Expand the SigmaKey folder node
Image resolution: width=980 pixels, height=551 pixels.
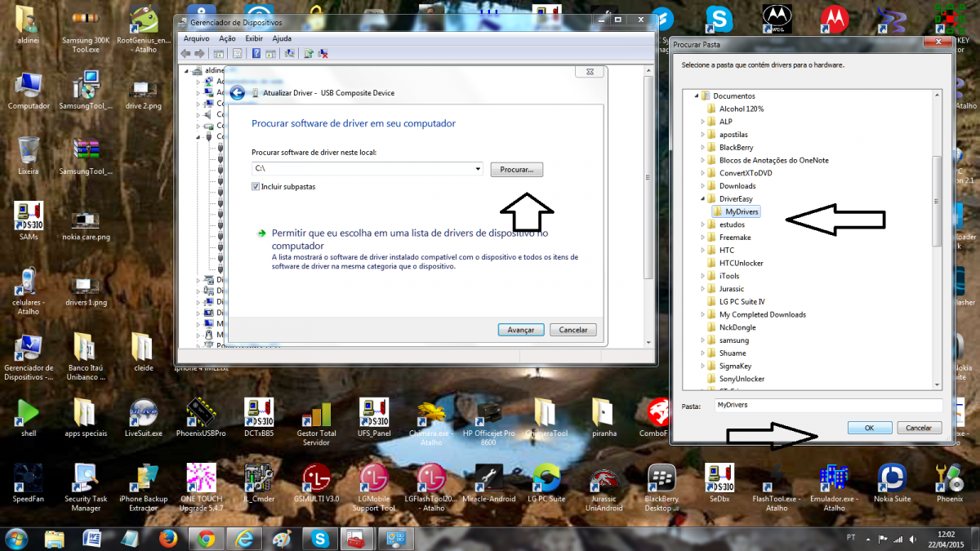[702, 367]
